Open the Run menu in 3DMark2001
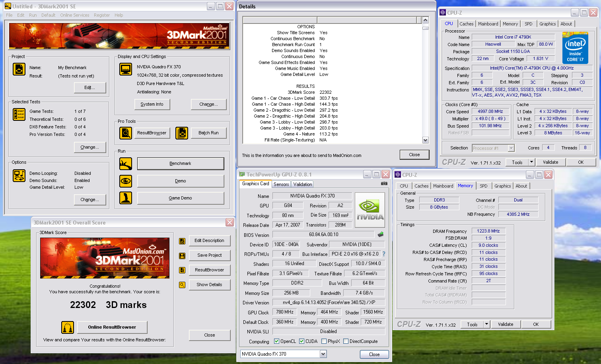 click(x=33, y=15)
